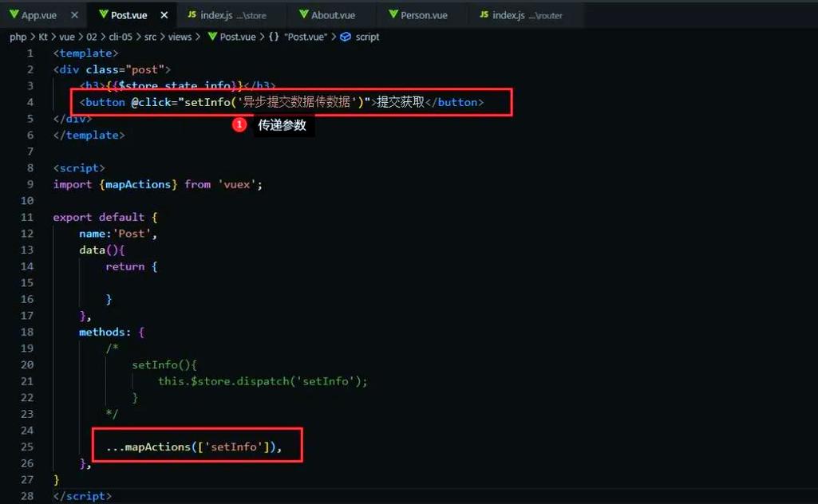The image size is (818, 504).
Task: Click the opening template tag on line 1
Action: 85,53
